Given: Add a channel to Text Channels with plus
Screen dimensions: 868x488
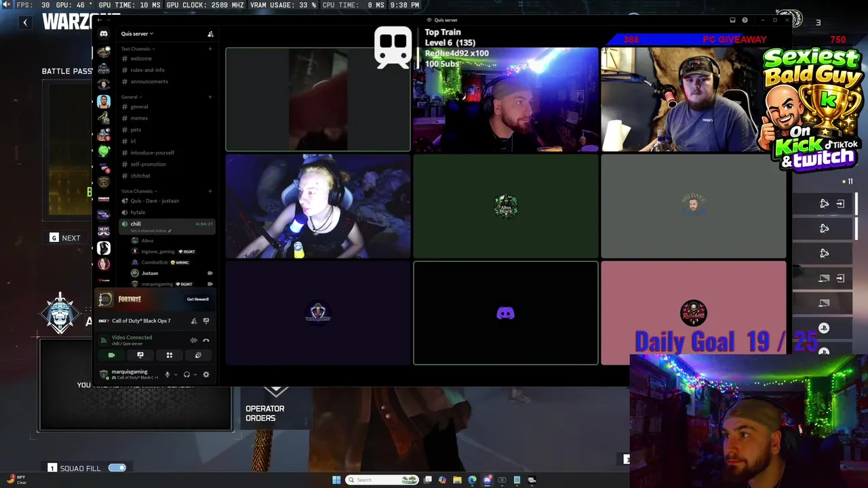Looking at the screenshot, I should 210,49.
